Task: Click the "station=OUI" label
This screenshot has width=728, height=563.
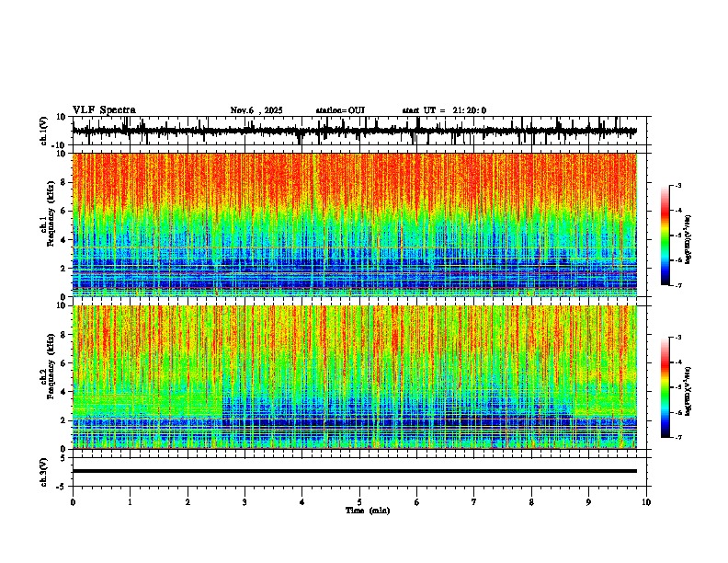Action: pyautogui.click(x=340, y=110)
